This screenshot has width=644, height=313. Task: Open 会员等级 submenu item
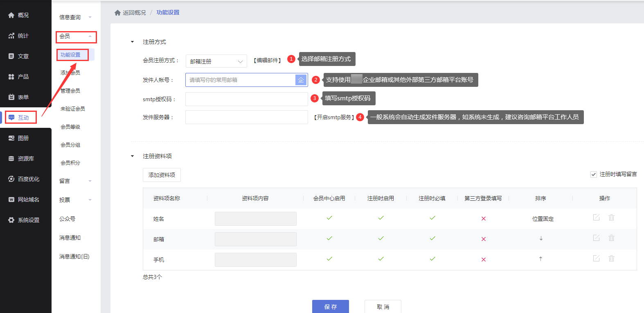click(x=70, y=127)
